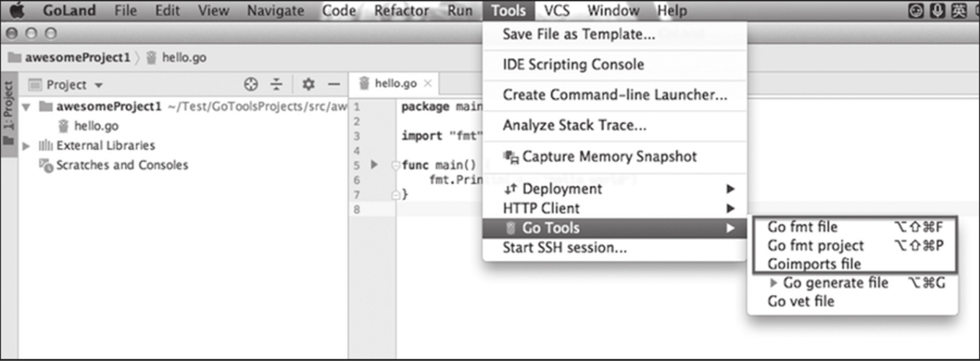The image size is (980, 361).
Task: Open Project panel settings gear
Action: pyautogui.click(x=309, y=84)
